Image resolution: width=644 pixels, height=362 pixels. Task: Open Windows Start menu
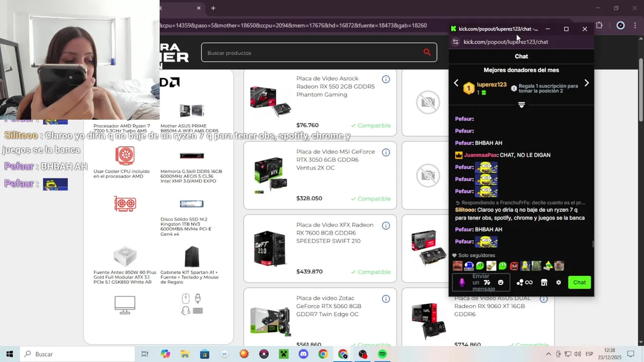[x=10, y=354]
